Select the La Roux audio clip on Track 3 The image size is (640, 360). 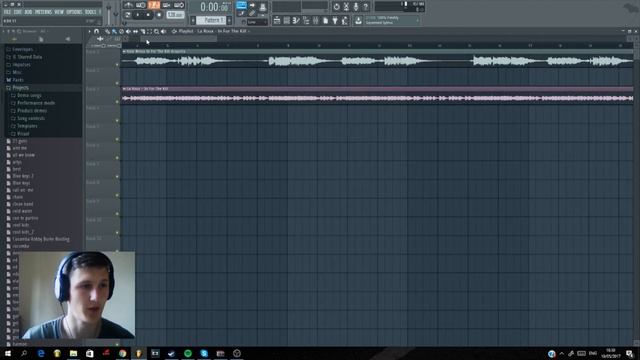tap(377, 96)
